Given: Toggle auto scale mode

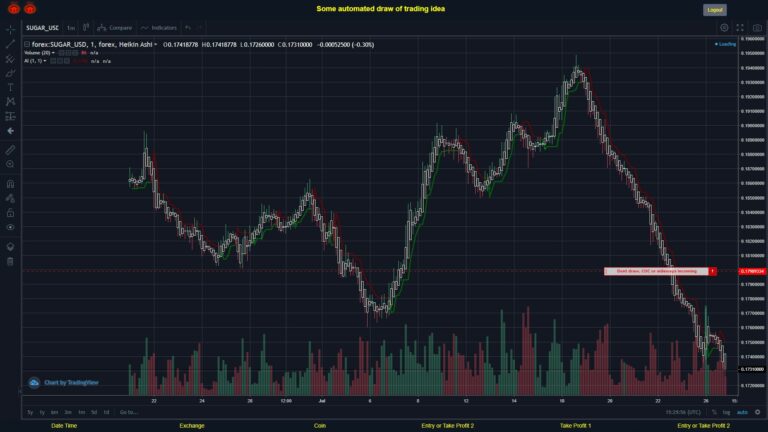Looking at the screenshot, I should pyautogui.click(x=743, y=412).
